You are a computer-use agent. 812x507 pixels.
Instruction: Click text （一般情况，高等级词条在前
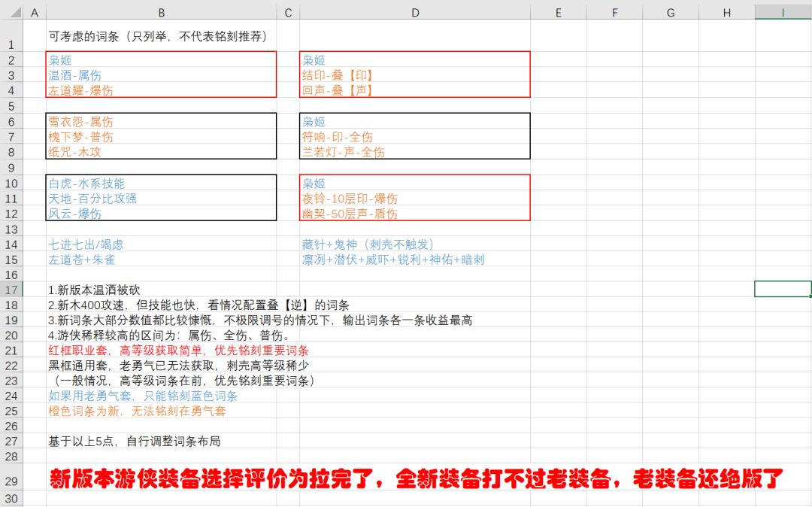click(182, 381)
